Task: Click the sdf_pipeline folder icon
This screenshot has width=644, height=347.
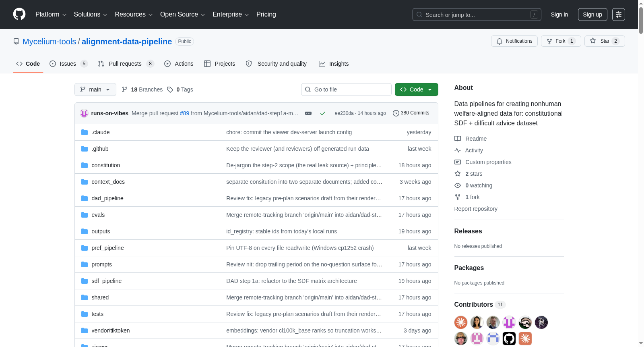Action: point(85,281)
